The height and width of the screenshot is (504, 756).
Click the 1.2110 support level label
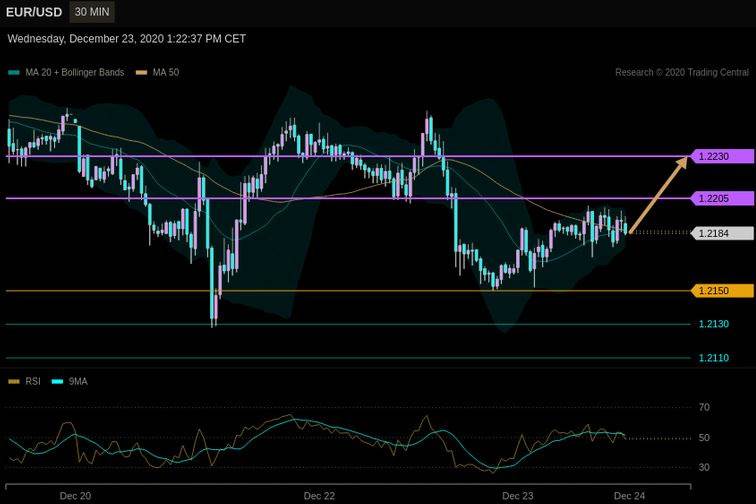click(714, 358)
